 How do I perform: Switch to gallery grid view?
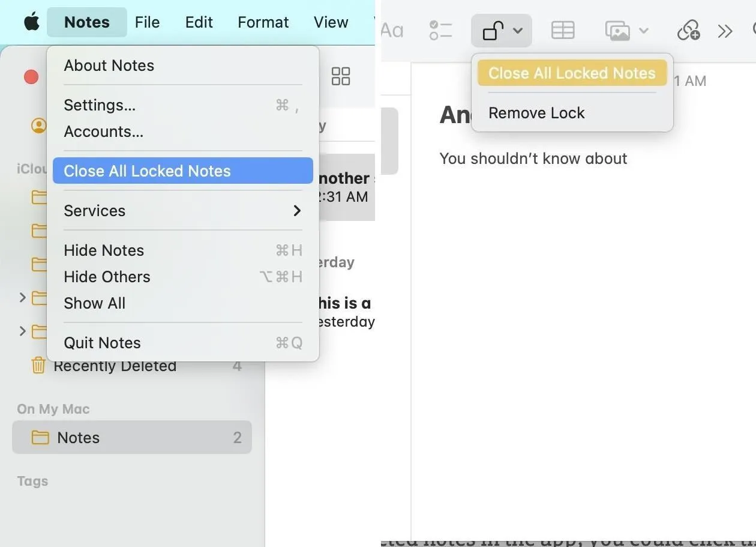[x=341, y=76]
